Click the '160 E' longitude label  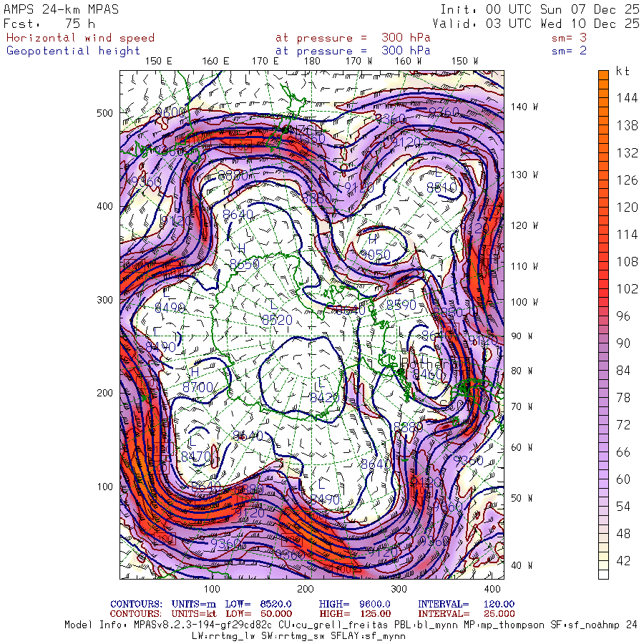pos(215,62)
